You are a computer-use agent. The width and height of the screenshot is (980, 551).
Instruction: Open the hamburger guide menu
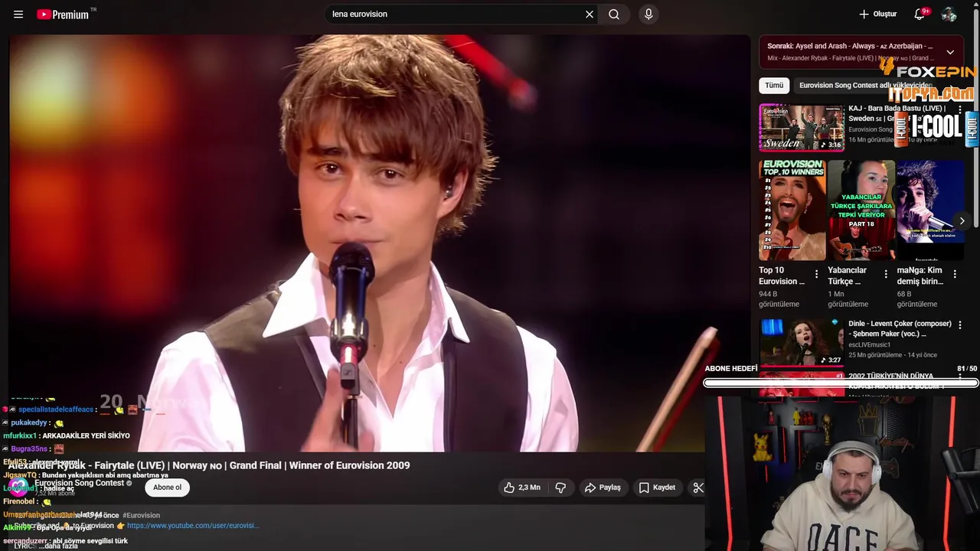[x=18, y=15]
